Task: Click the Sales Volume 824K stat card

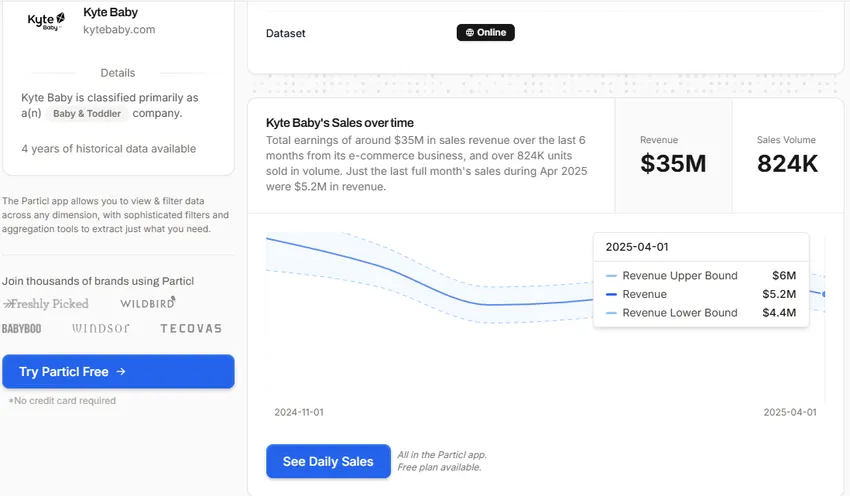Action: click(787, 155)
